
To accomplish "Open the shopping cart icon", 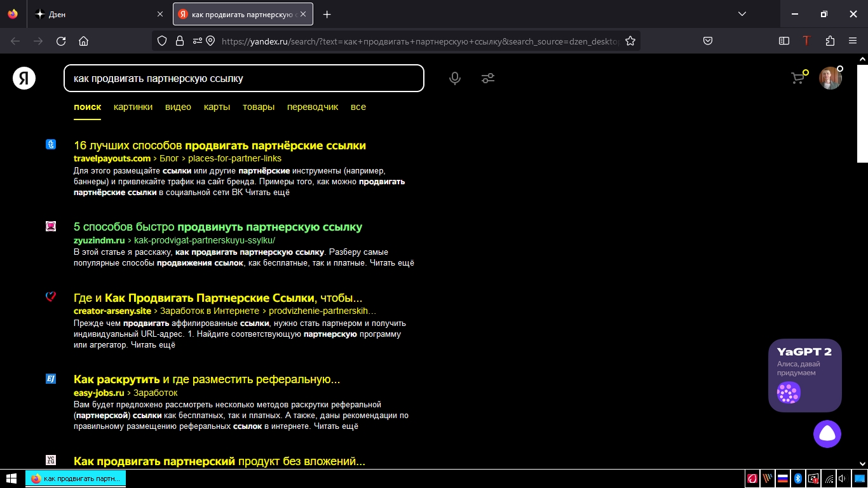I will click(x=798, y=78).
